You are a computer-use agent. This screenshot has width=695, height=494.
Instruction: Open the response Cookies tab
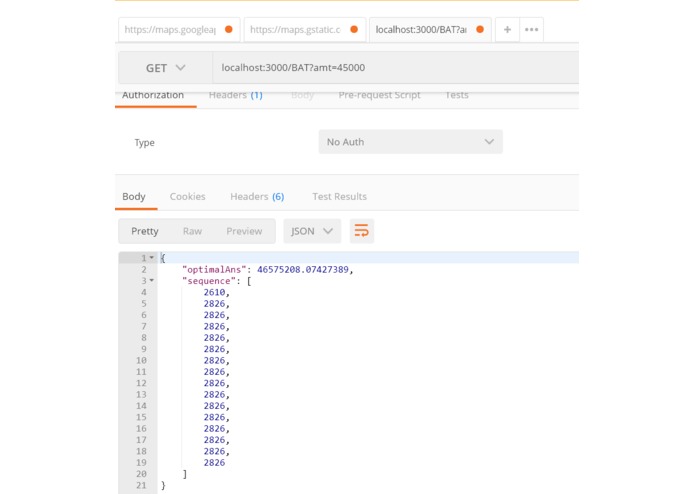(x=187, y=196)
